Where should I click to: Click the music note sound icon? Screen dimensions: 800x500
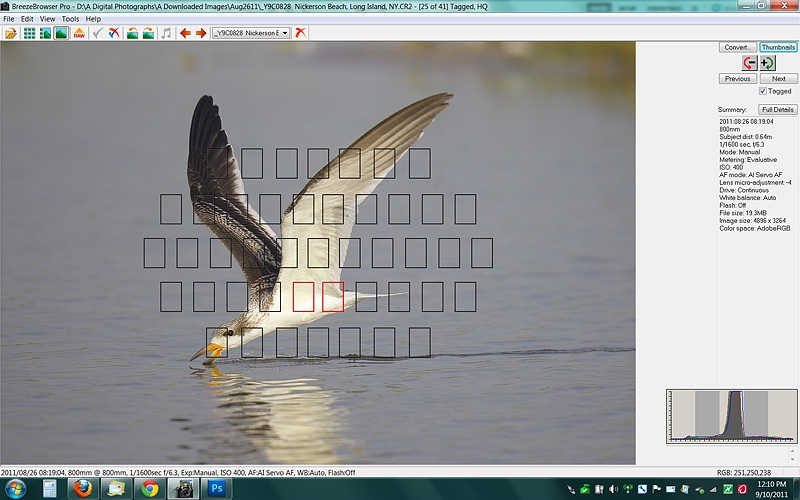[x=166, y=33]
